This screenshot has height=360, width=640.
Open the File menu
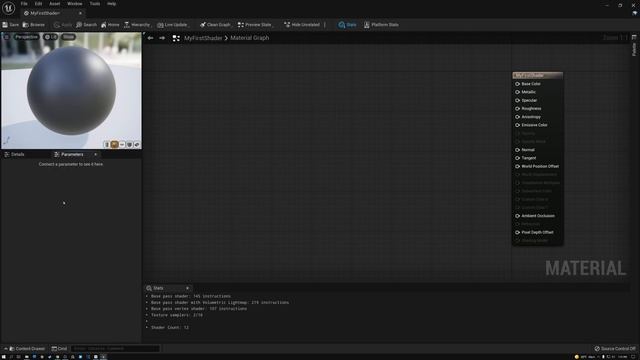[x=24, y=4]
